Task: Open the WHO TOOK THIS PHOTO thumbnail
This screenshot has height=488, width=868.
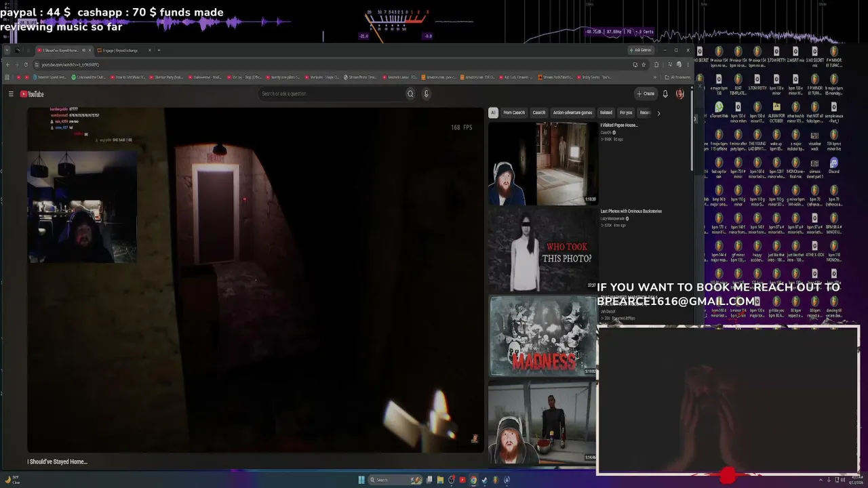Action: (x=542, y=249)
